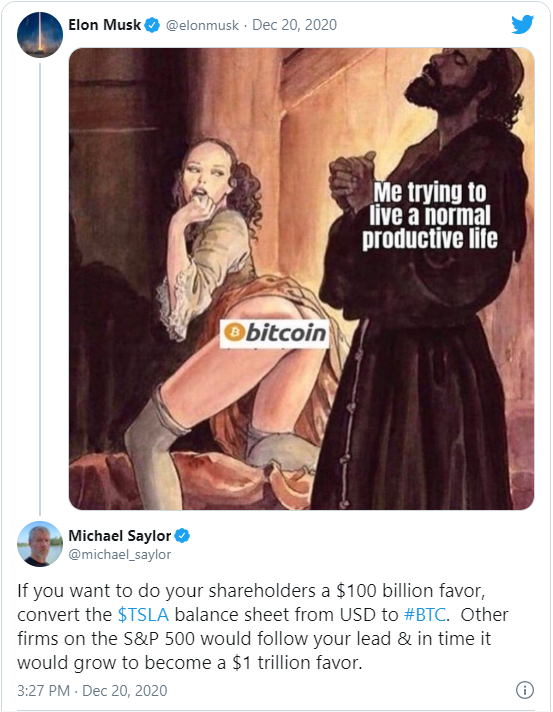The image size is (553, 712).
Task: Click Michael Saylor's blue verified badge
Action: tap(182, 536)
